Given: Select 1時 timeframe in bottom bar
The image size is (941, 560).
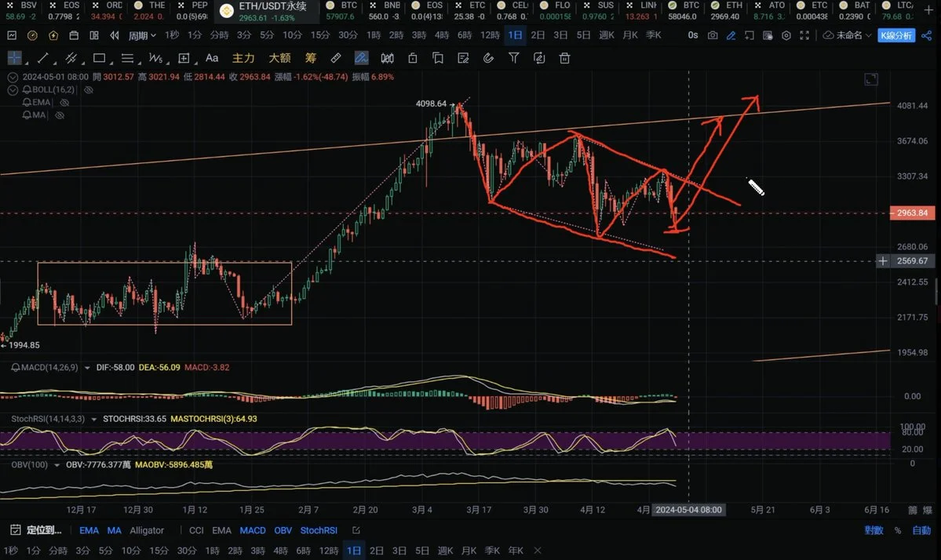Looking at the screenshot, I should (213, 551).
